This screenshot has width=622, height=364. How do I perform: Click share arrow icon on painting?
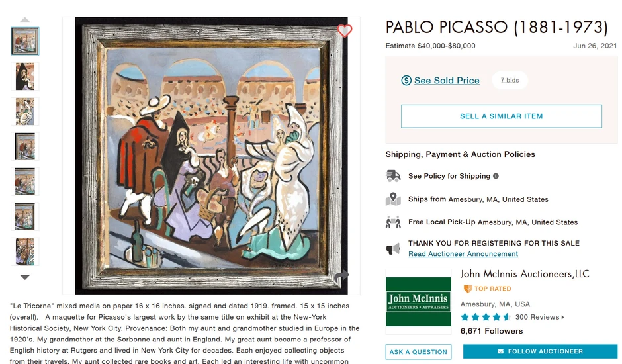coord(341,277)
